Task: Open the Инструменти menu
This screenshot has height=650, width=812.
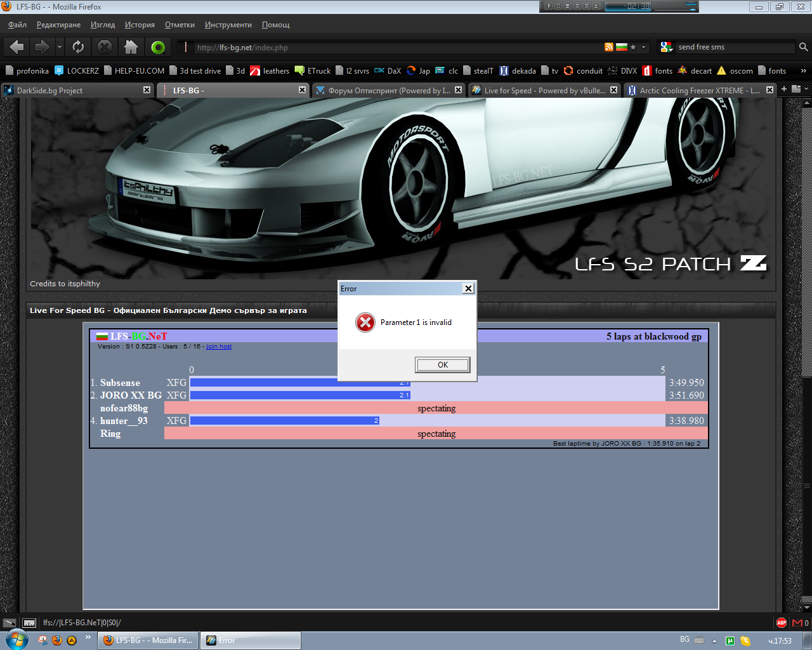Action: [x=228, y=25]
